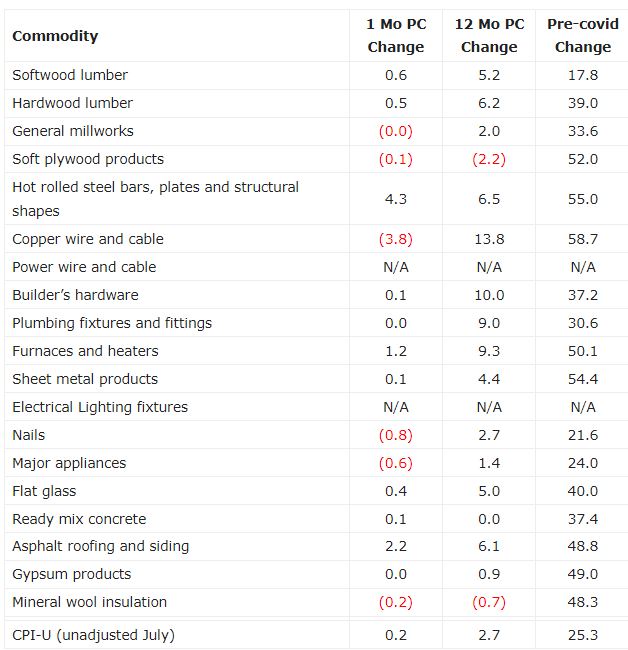628x650 pixels.
Task: Click the Copper wire and cable label
Action: (x=88, y=239)
